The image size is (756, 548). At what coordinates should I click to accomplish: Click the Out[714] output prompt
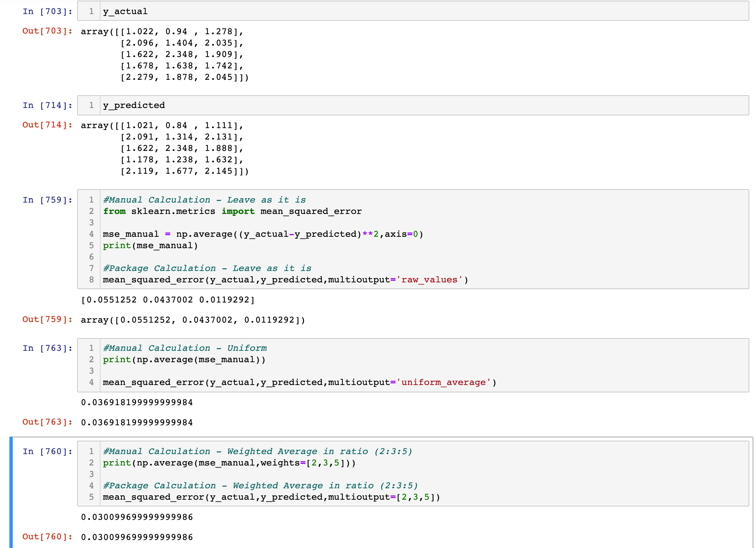tap(47, 125)
